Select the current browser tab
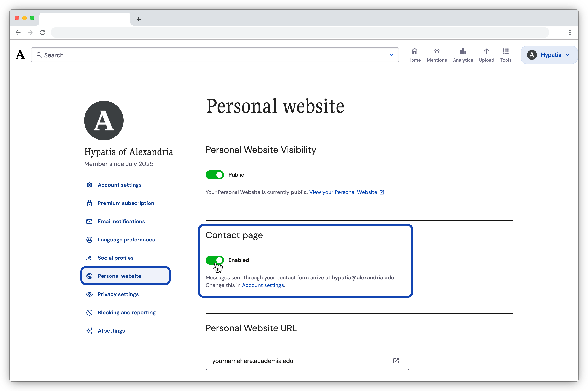 click(x=85, y=19)
